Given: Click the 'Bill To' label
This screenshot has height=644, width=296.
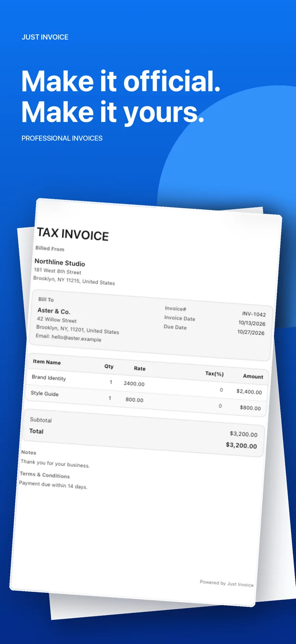Looking at the screenshot, I should tap(46, 299).
